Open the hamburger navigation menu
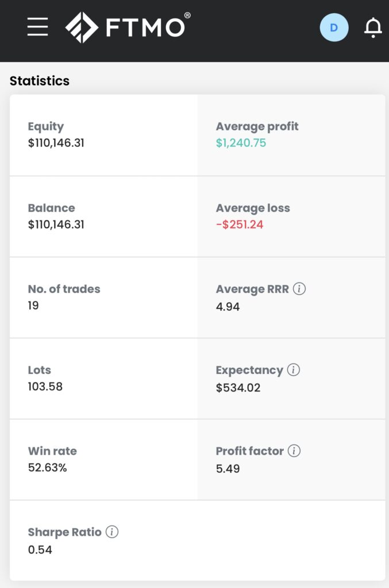Viewport: 389px width, 588px height. pyautogui.click(x=38, y=27)
